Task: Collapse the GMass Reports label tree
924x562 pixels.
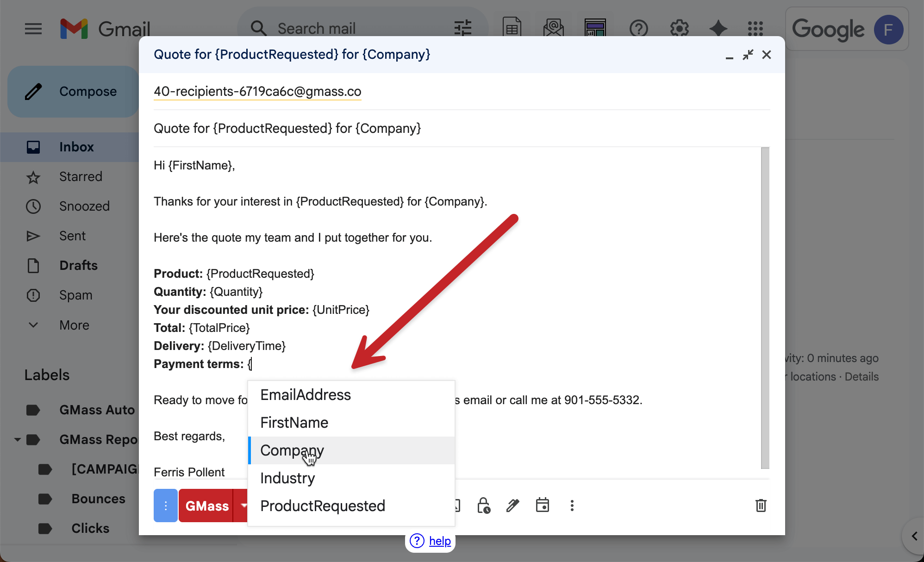Action: [17, 439]
